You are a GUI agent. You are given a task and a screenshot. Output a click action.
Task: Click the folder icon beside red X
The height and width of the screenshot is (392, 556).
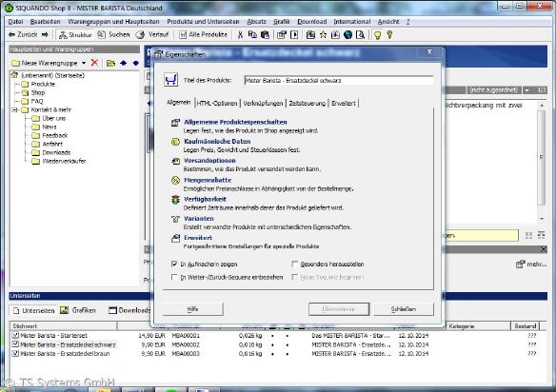click(x=111, y=63)
